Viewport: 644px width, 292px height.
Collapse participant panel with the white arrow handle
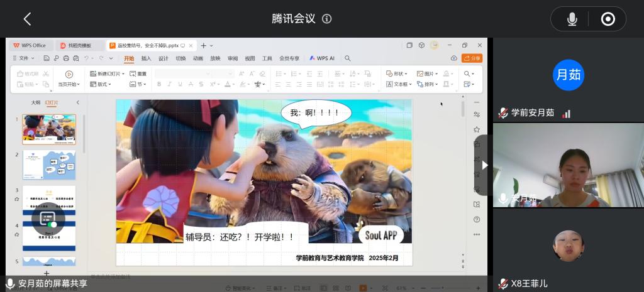[485, 165]
